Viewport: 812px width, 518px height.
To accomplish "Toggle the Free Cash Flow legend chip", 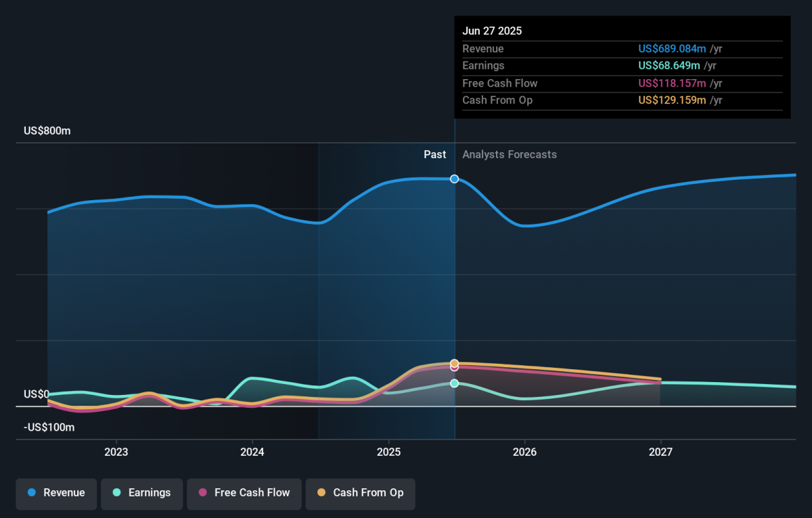I will 244,494.
